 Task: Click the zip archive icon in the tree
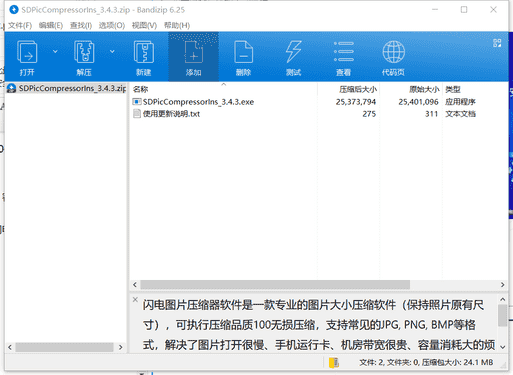pos(11,88)
